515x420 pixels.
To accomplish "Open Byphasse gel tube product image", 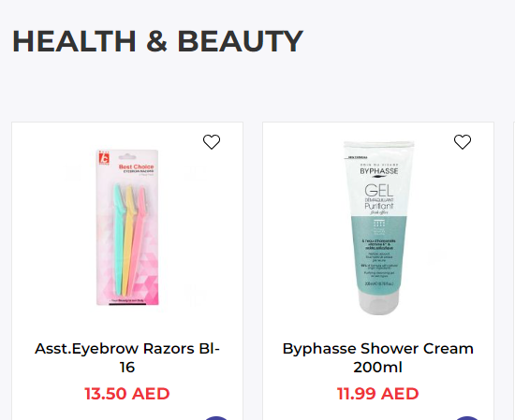I will [378, 227].
